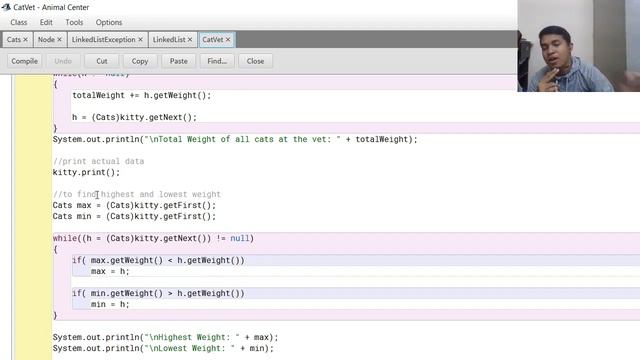
Task: Click the 'min = h;' line
Action: (x=110, y=304)
